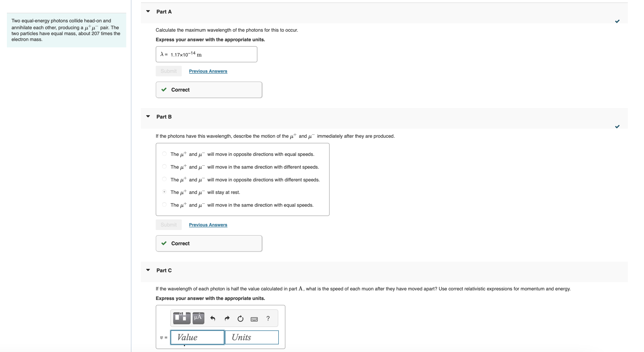Open the templates tool in answer toolbar
Image resolution: width=644 pixels, height=352 pixels.
coord(182,318)
